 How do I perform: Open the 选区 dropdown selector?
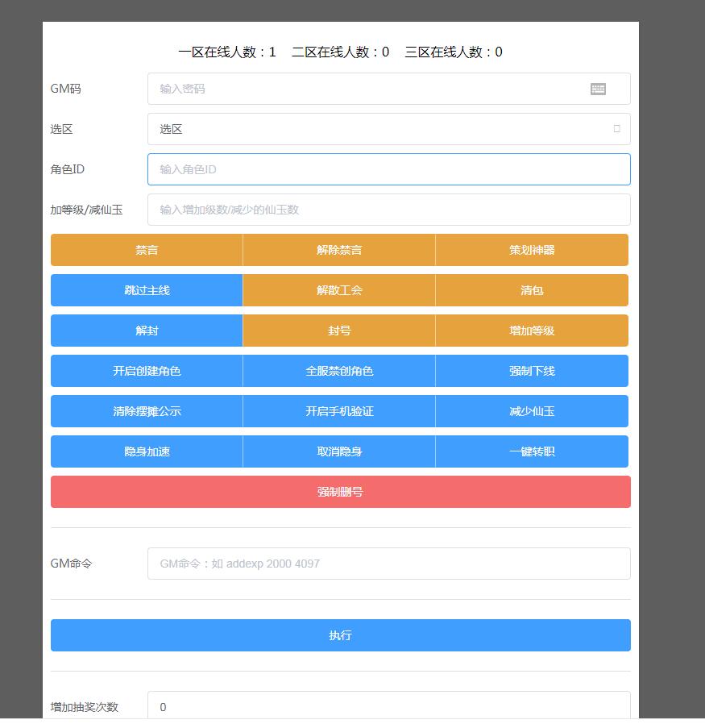[x=388, y=129]
